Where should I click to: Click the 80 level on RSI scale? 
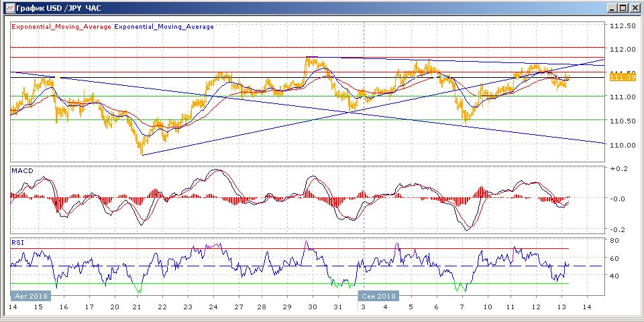click(614, 239)
